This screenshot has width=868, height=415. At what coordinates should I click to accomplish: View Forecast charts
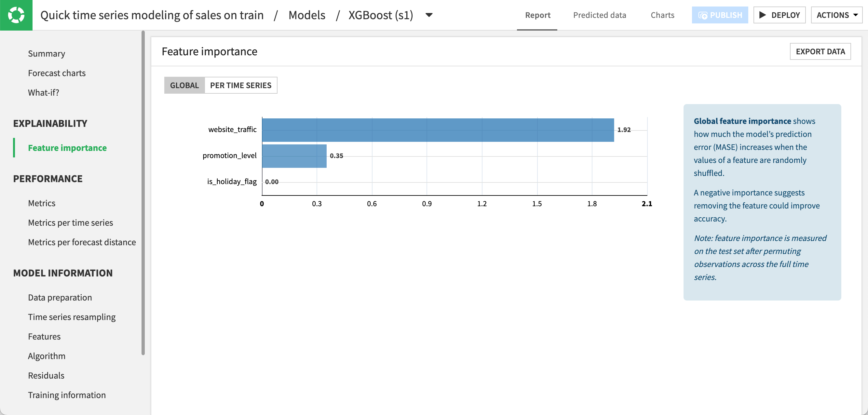pos(57,73)
